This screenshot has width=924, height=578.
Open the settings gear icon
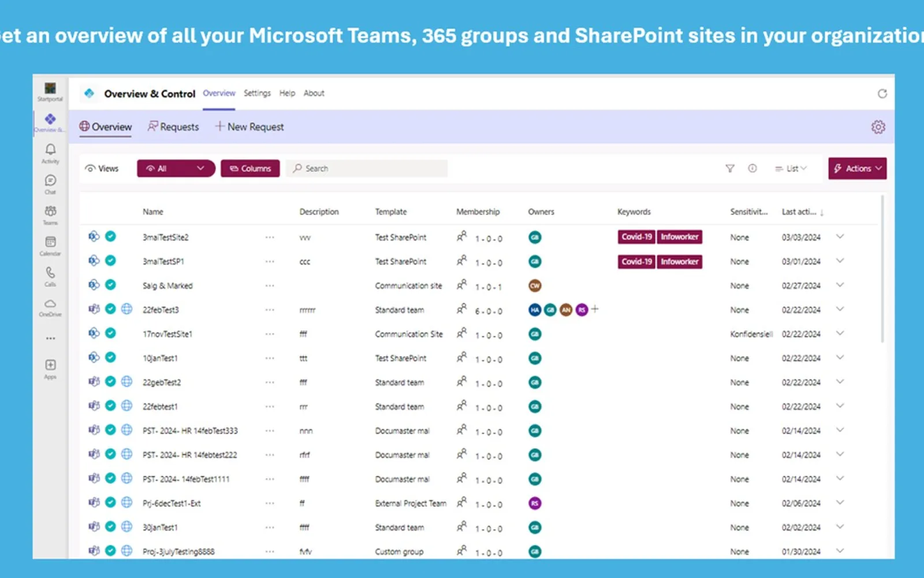point(878,127)
